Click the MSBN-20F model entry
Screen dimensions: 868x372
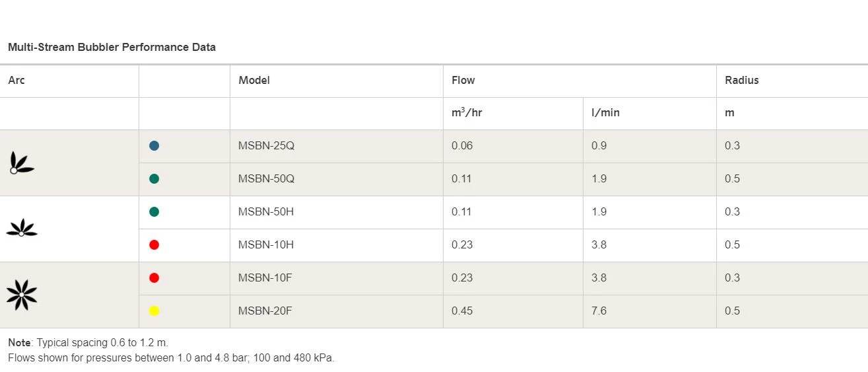265,311
